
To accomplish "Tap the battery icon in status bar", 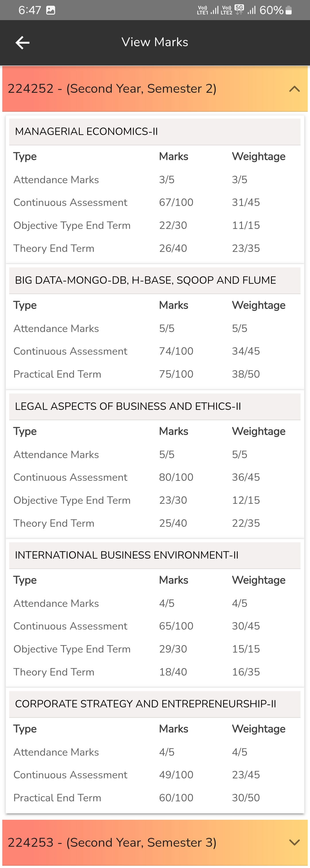I will tap(288, 10).
